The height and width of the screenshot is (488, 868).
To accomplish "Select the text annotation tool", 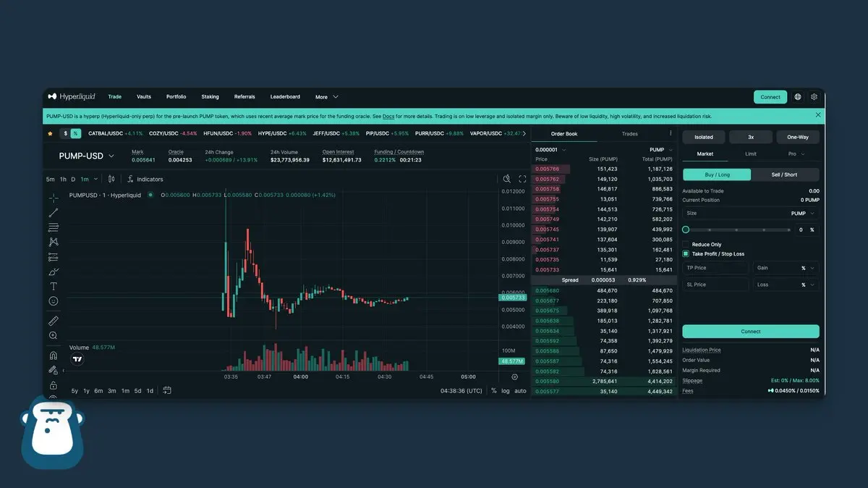I will tap(54, 286).
